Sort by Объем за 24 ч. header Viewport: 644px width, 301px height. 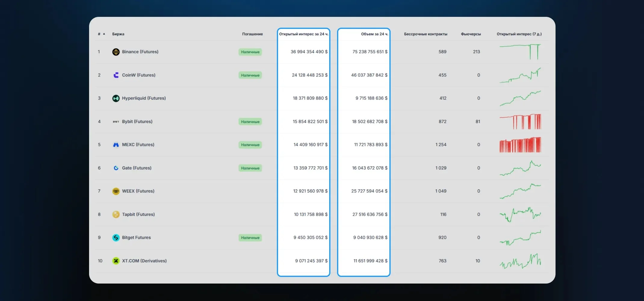point(375,34)
